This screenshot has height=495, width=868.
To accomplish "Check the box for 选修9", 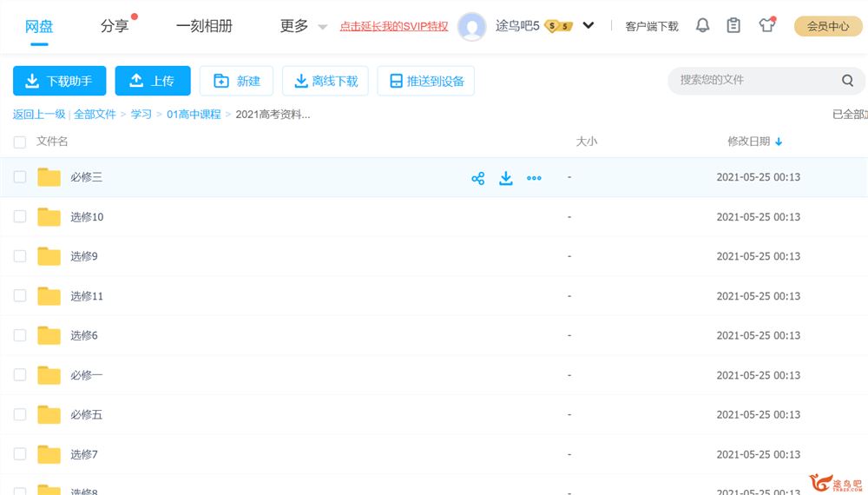I will (x=20, y=256).
